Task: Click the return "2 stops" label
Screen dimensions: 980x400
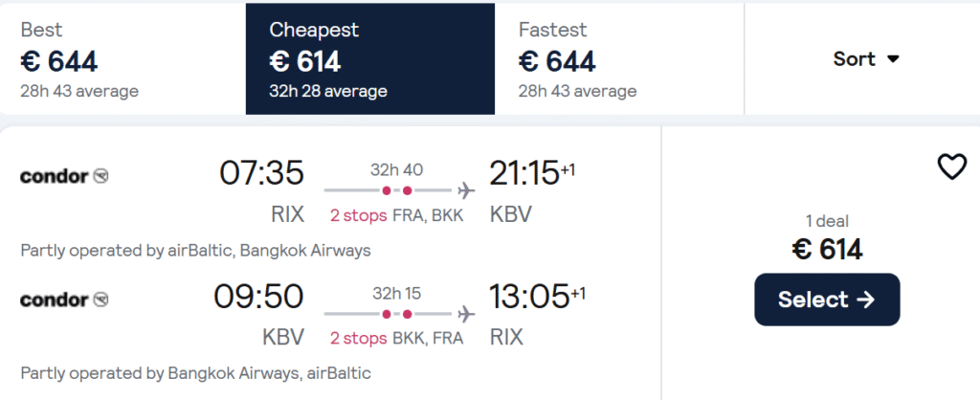Action: 359,338
